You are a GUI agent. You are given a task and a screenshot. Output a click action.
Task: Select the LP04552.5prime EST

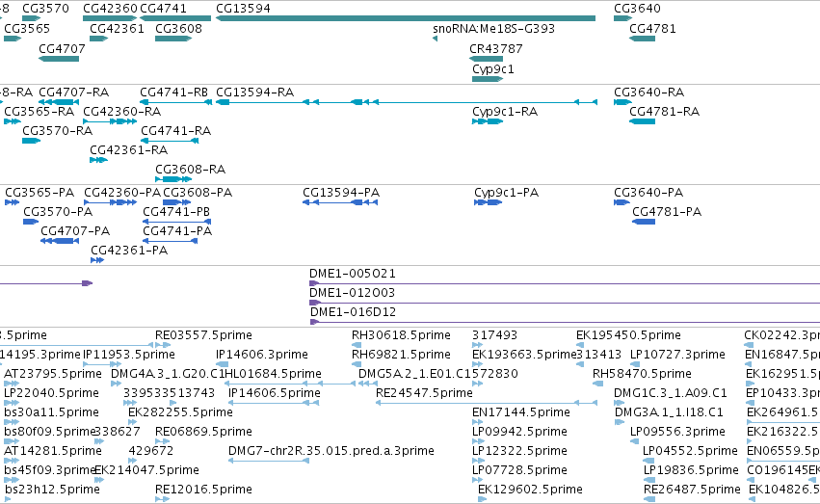[648, 462]
